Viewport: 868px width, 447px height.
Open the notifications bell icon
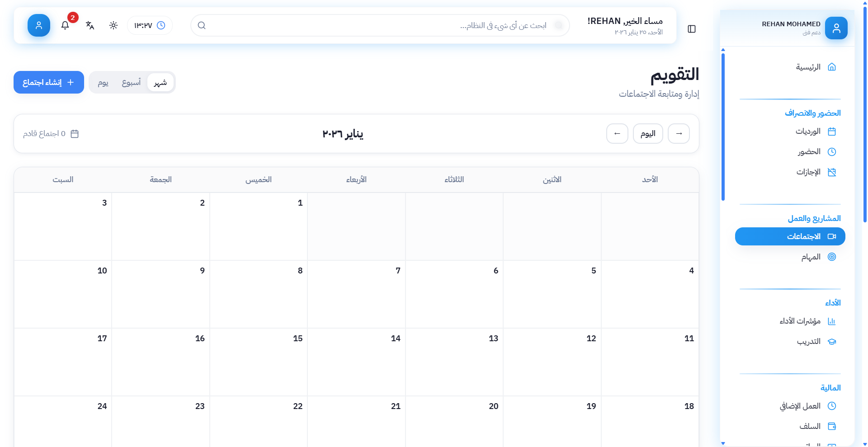pyautogui.click(x=65, y=25)
